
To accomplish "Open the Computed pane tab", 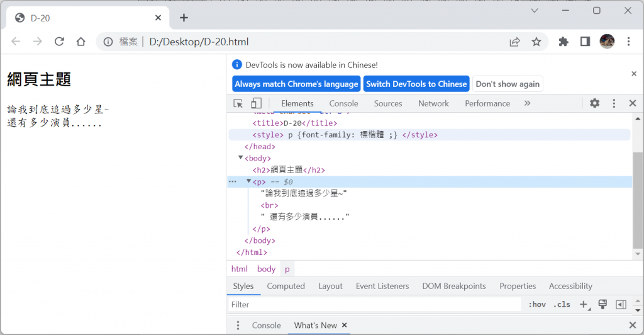I will pos(286,286).
